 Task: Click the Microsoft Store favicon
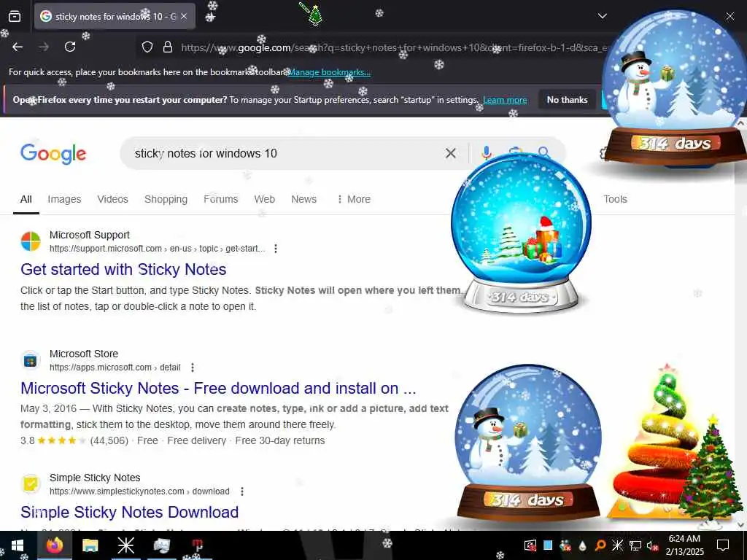point(31,360)
